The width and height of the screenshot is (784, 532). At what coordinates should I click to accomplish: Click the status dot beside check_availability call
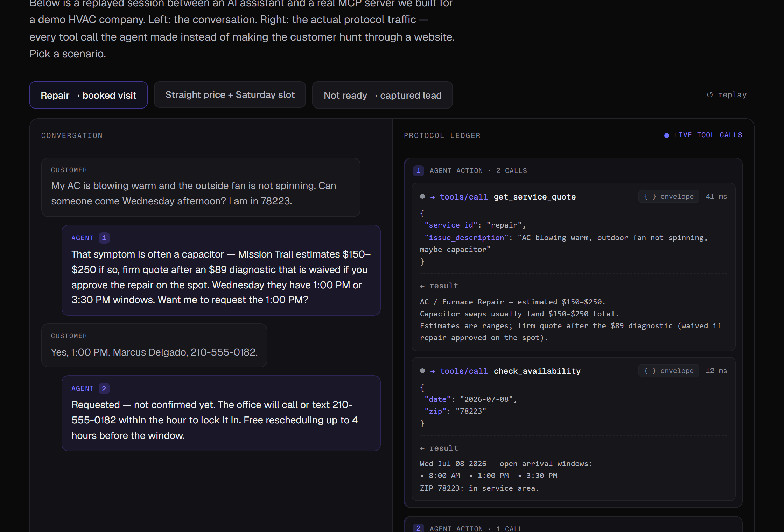[422, 371]
